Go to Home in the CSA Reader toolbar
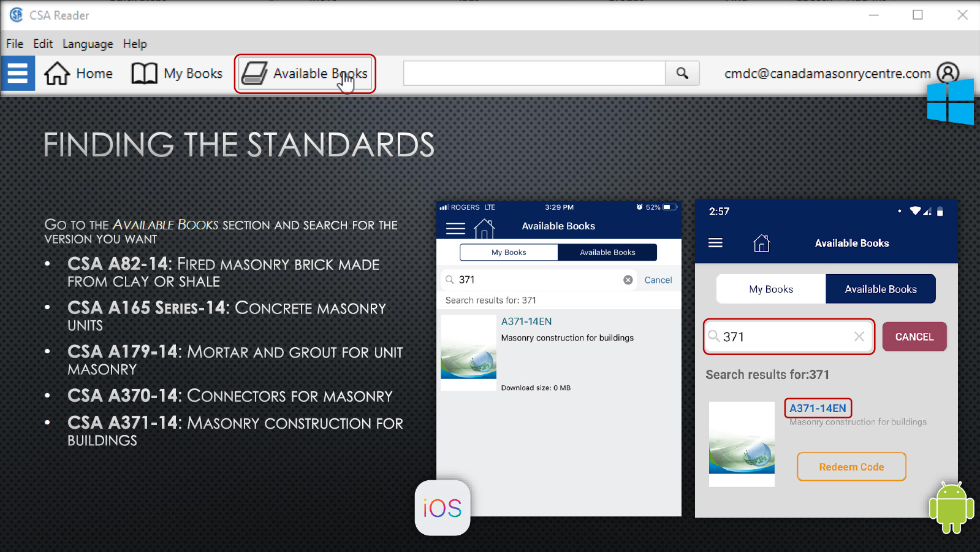Screen dimensions: 980x552 coord(78,74)
